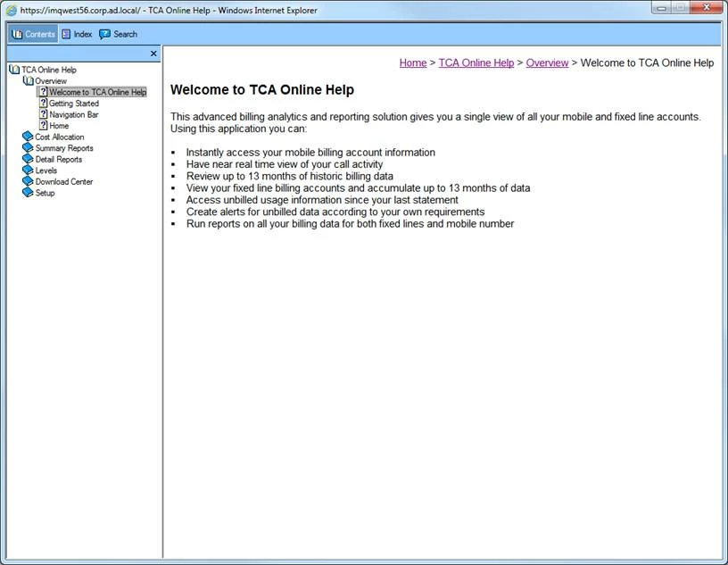This screenshot has height=565, width=728.
Task: Open the Home topic in tree
Action: click(59, 126)
